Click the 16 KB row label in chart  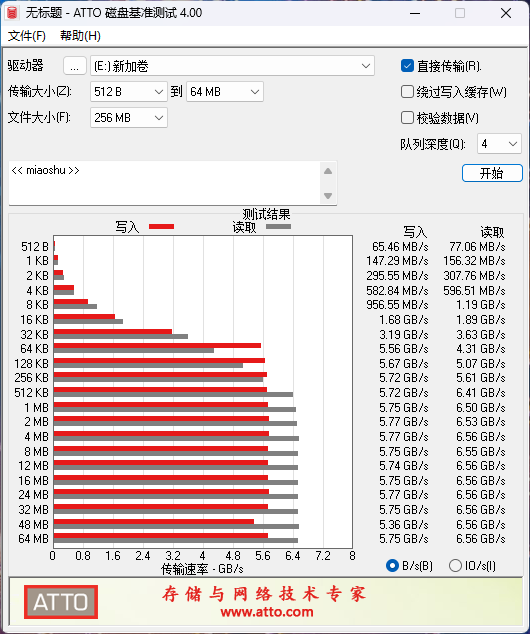tap(34, 320)
